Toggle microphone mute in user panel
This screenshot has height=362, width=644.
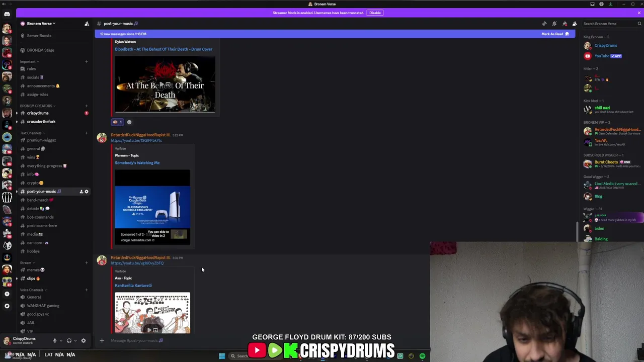(55, 341)
